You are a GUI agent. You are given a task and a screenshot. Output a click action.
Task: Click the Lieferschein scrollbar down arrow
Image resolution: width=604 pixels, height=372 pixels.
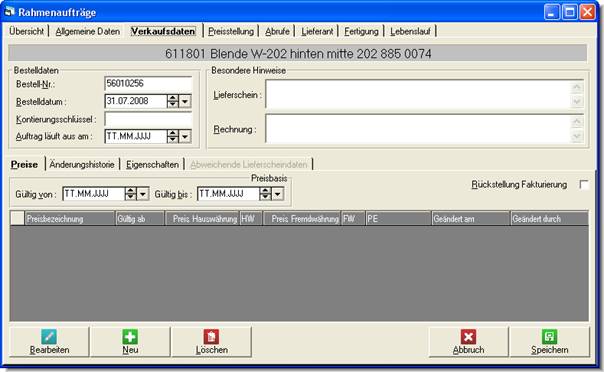tap(577, 101)
